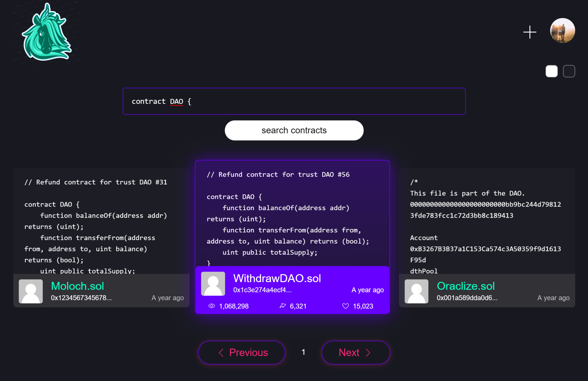Click the Moloch.sol author avatar placeholder
Screen dimensions: 588x381
click(31, 291)
